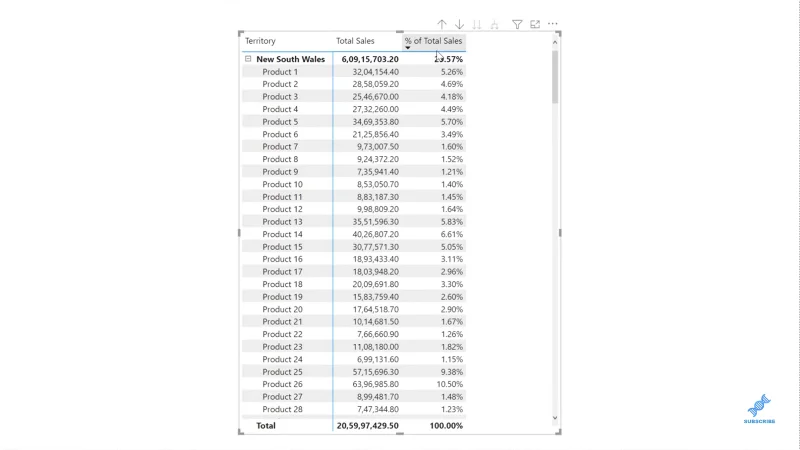Click the 10.50% percentage cell
The width and height of the screenshot is (800, 450).
(x=449, y=384)
